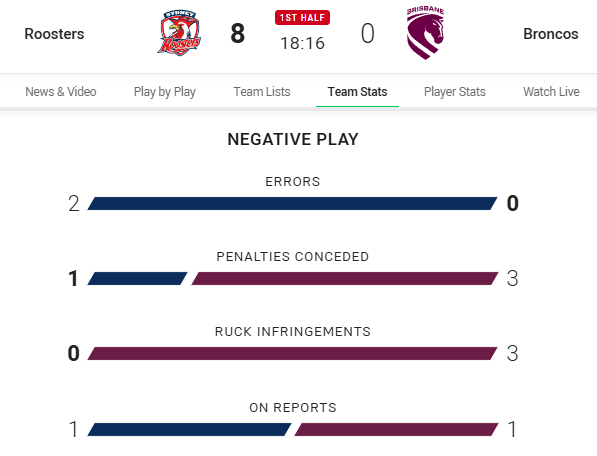Select the Team Stats tab
Screen dimensions: 597x456
click(x=357, y=92)
